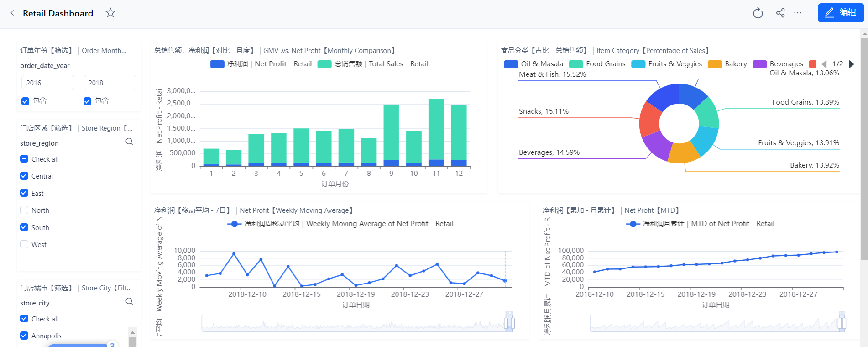Screen dimensions: 868x347
Task: Toggle Weekly Moving Average legend marker
Action: [235, 224]
